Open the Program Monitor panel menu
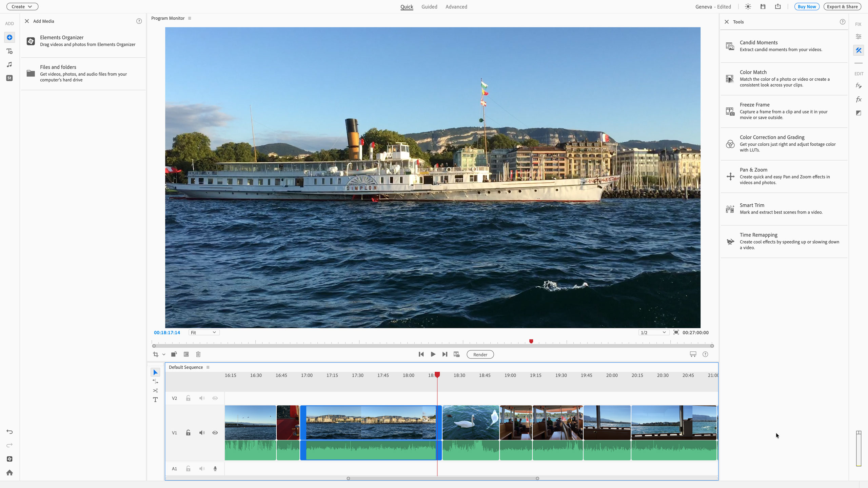 [x=190, y=18]
